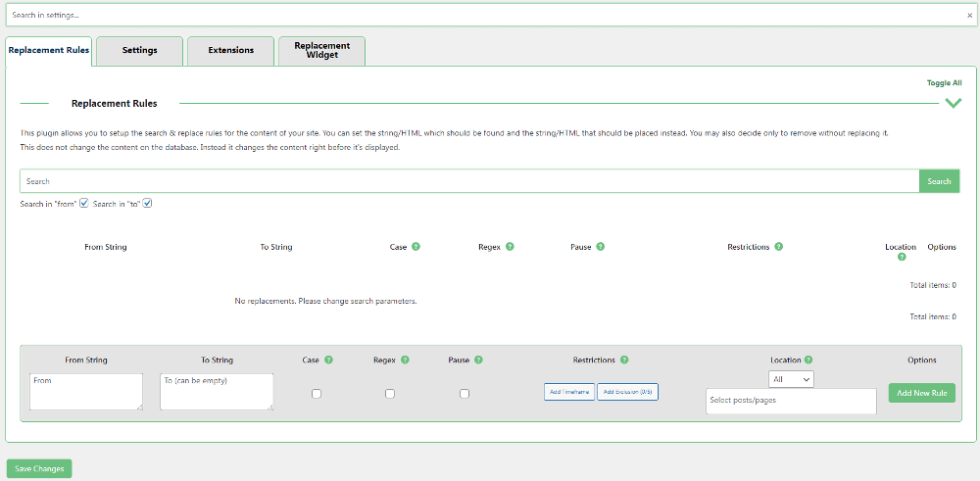980x481 pixels.
Task: Uncheck the Search in "to" checkbox
Action: tap(147, 204)
